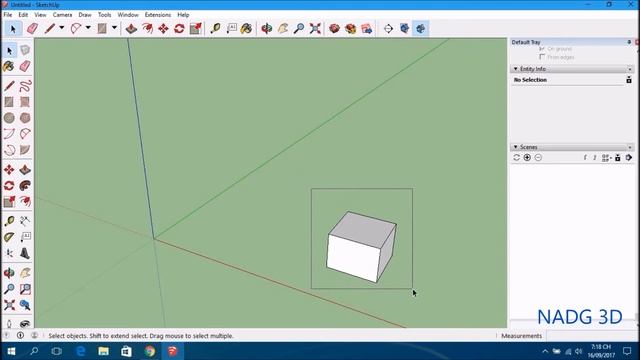Select the Move tool in the top toolbar
This screenshot has width=640, height=360.
(x=163, y=29)
